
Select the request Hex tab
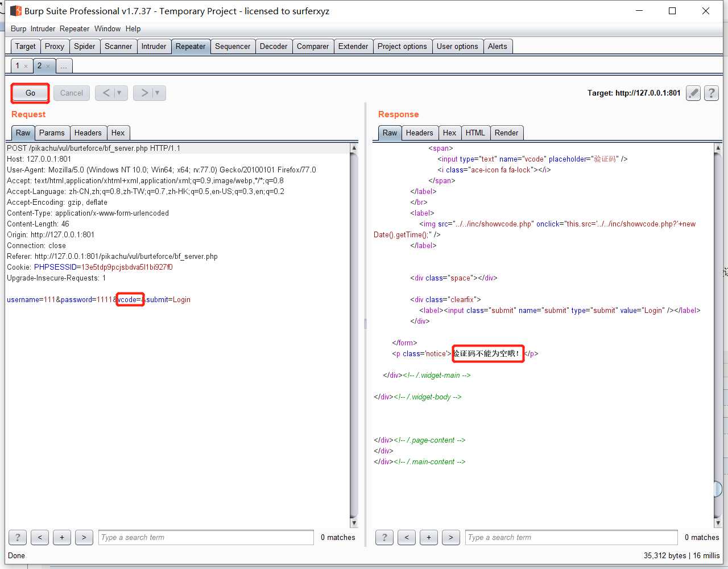(118, 133)
